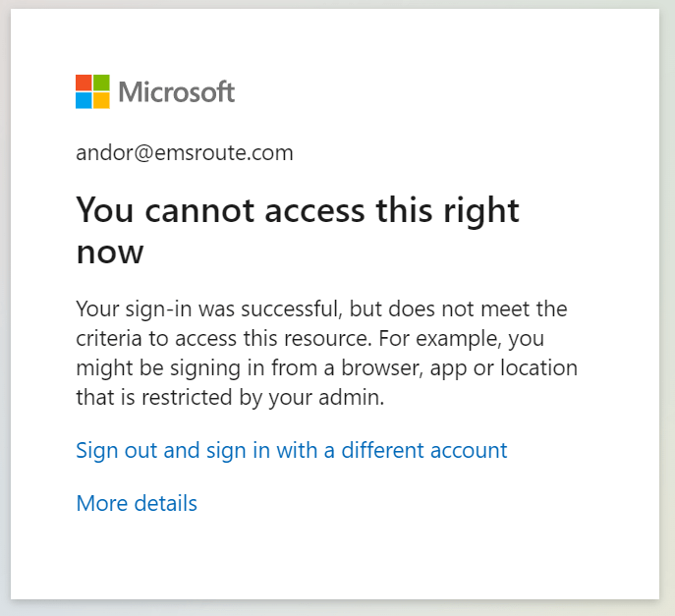This screenshot has width=675, height=616.
Task: Click the Microsoft wordmark text
Action: [177, 92]
